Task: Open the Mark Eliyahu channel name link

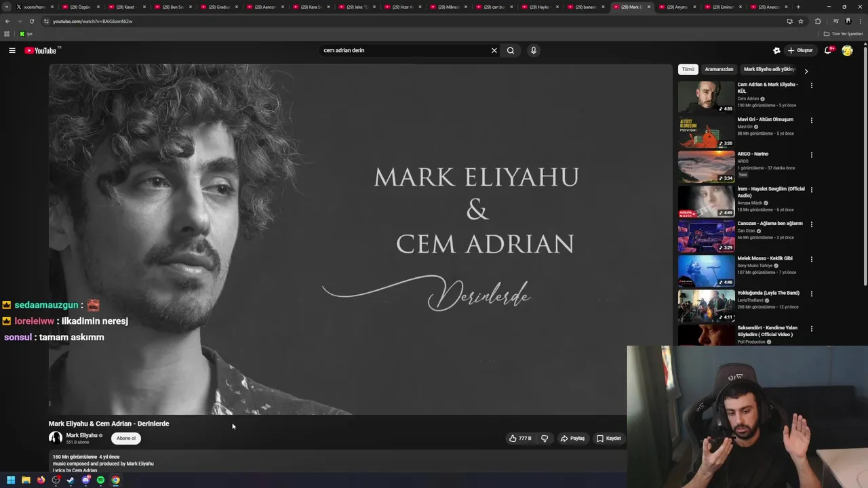Action: [82, 435]
